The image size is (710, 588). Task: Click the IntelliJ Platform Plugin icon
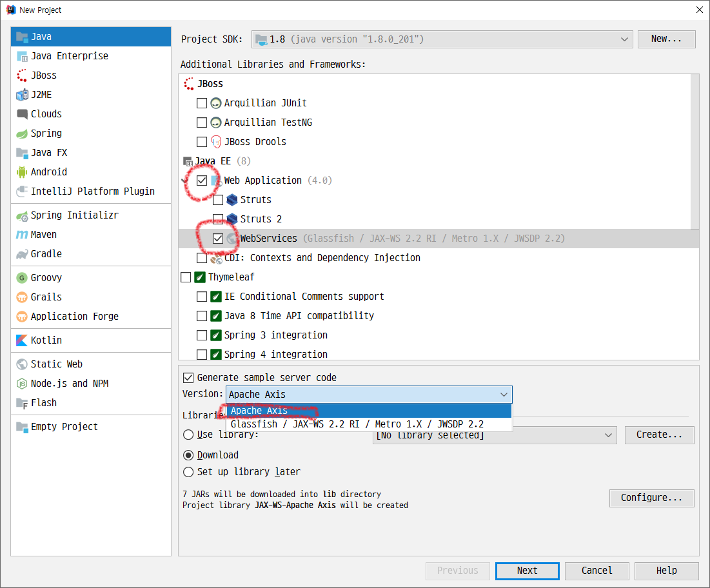tap(22, 191)
